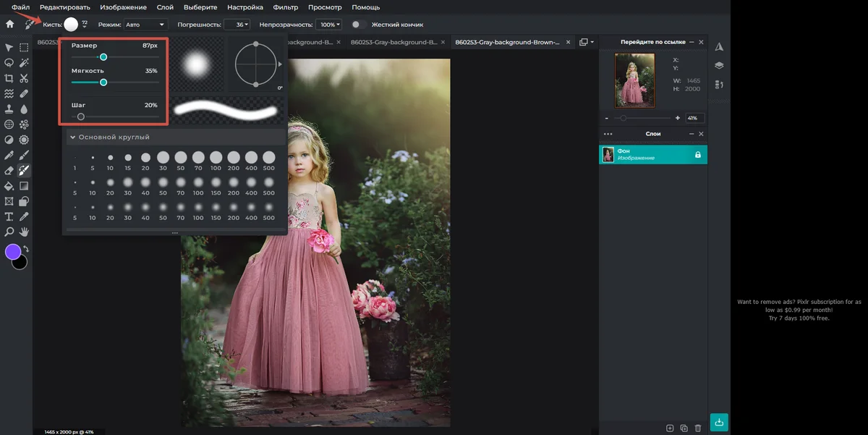
Task: Click the brush angle dial circle
Action: coord(256,64)
